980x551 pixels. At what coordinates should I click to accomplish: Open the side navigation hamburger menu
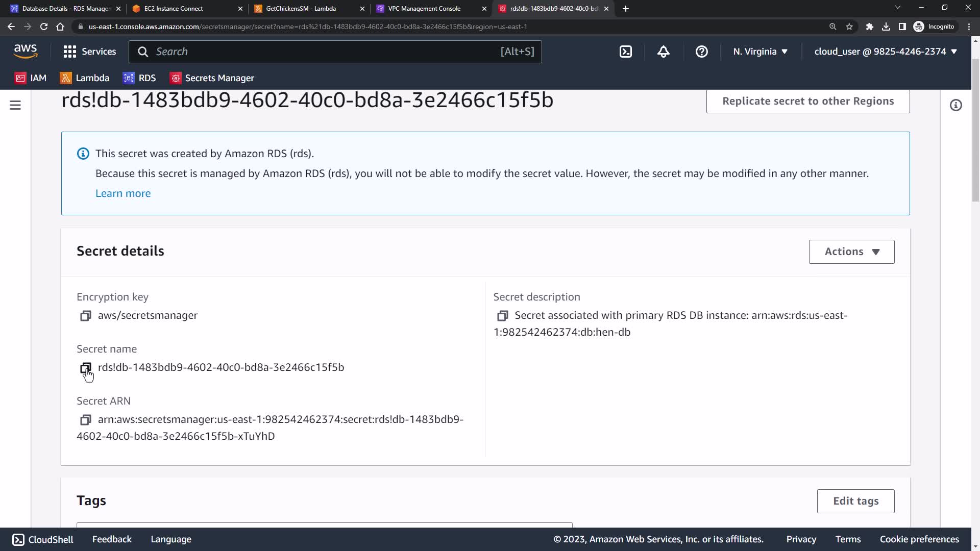click(x=15, y=106)
